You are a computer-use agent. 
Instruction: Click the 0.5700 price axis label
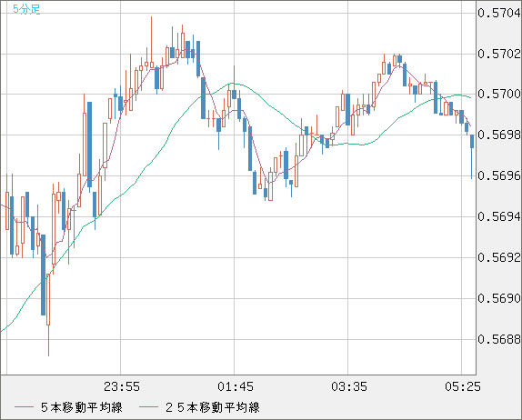[x=499, y=95]
